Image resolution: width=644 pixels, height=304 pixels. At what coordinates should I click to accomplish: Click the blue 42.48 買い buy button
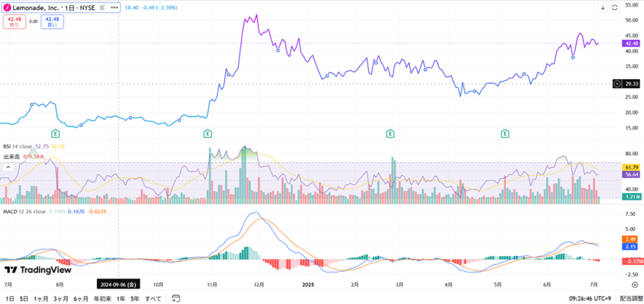tap(52, 22)
